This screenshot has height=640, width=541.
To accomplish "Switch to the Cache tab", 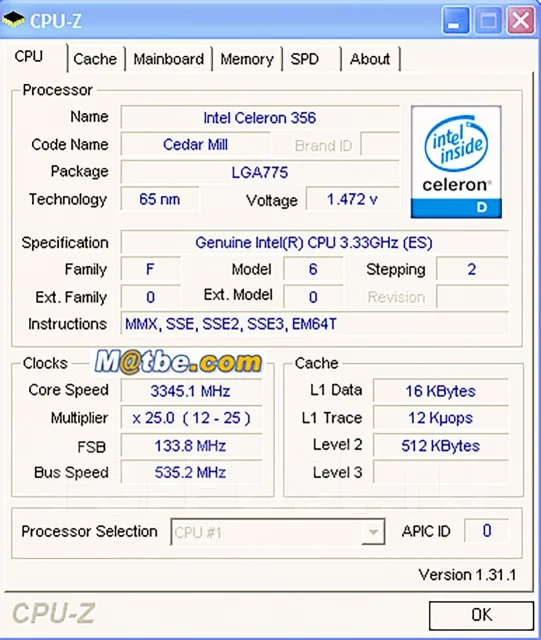I will point(95,59).
